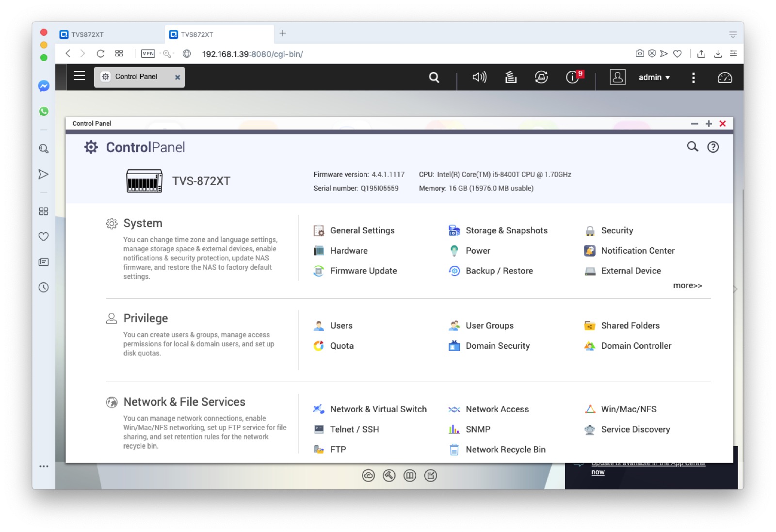Open the three-dot more options menu
The width and height of the screenshot is (776, 532).
(x=694, y=78)
